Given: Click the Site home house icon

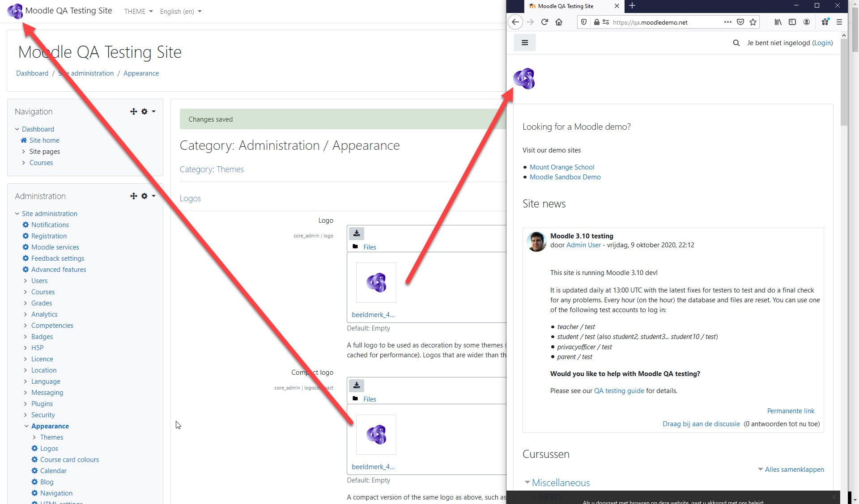Looking at the screenshot, I should coord(24,140).
